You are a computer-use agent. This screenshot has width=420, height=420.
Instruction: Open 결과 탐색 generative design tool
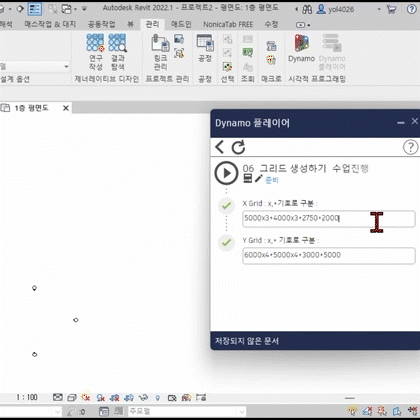click(x=117, y=52)
